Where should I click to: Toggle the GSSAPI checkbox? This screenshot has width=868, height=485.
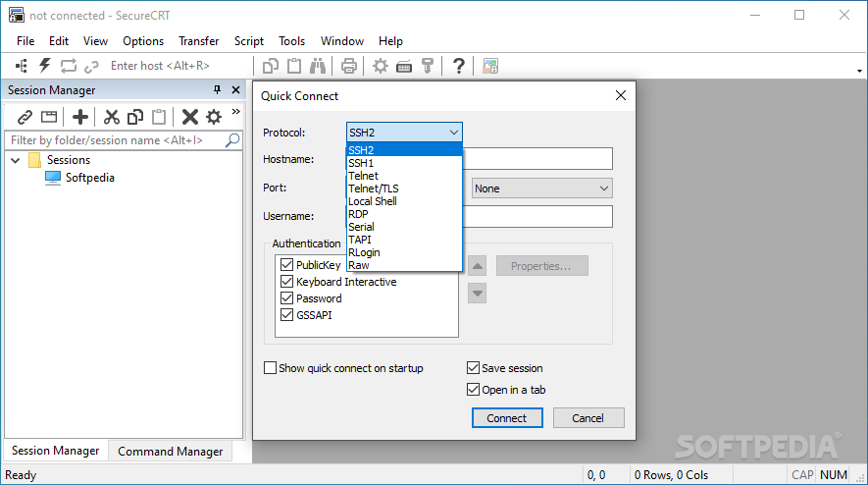pyautogui.click(x=286, y=315)
